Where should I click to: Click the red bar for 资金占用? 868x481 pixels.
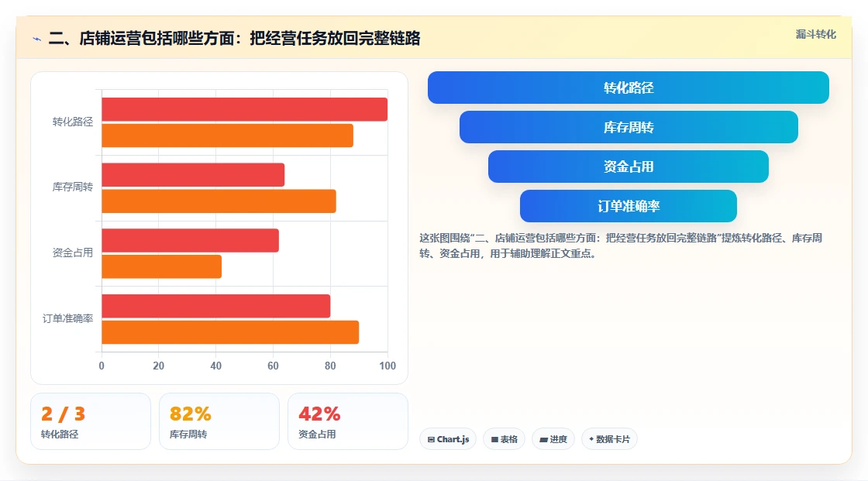pyautogui.click(x=191, y=240)
